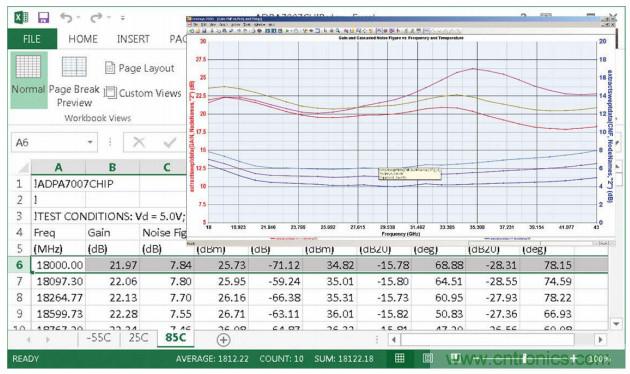This screenshot has height=374, width=630.
Task: Add a new sheet with the plus icon
Action: coord(223,340)
